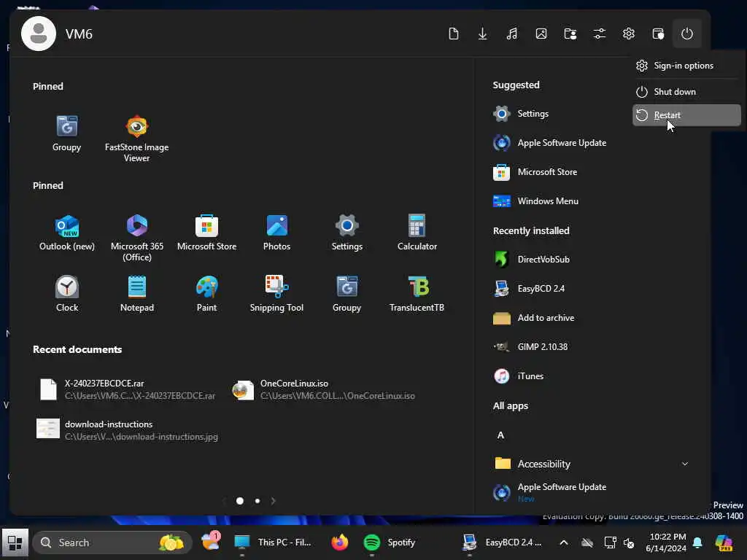Image resolution: width=747 pixels, height=560 pixels.
Task: Open the taskbar icon with notification badge
Action: pyautogui.click(x=211, y=542)
